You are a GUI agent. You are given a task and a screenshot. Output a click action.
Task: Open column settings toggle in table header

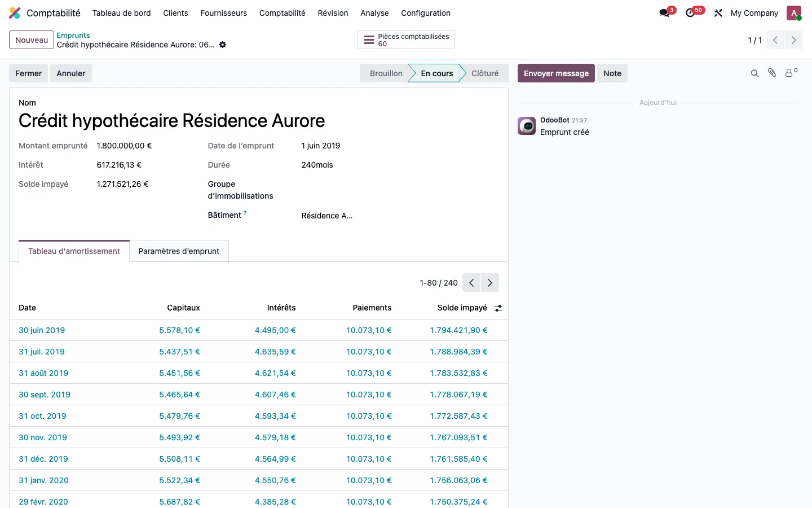498,308
